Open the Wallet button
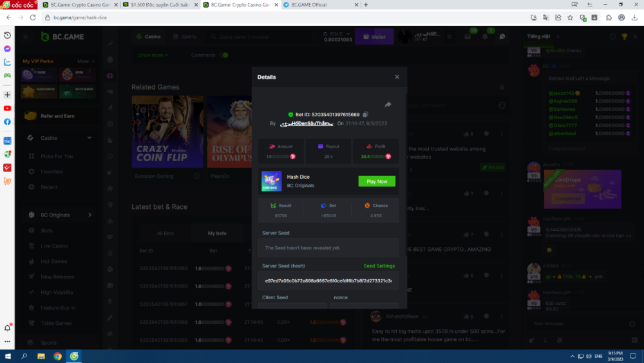This screenshot has width=644, height=363. pos(374,37)
